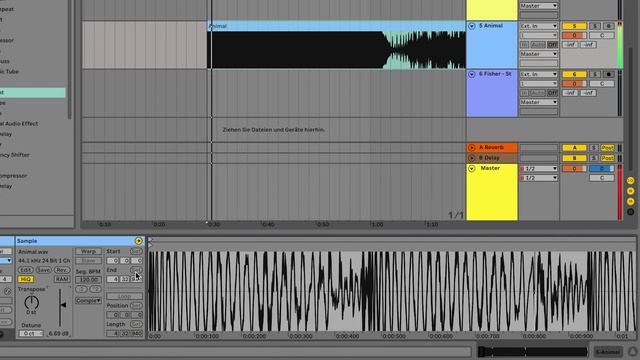
Task: Open Master output dropdown on Fisher track
Action: tap(538, 102)
